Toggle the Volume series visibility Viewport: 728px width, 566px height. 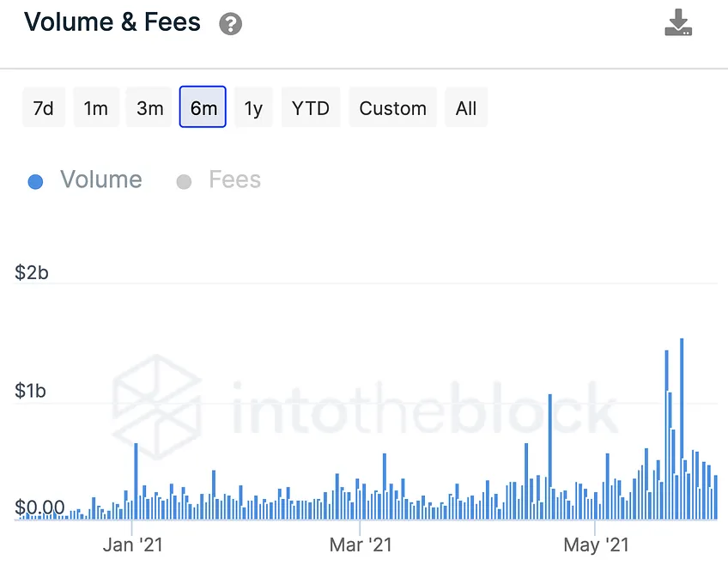(x=100, y=180)
